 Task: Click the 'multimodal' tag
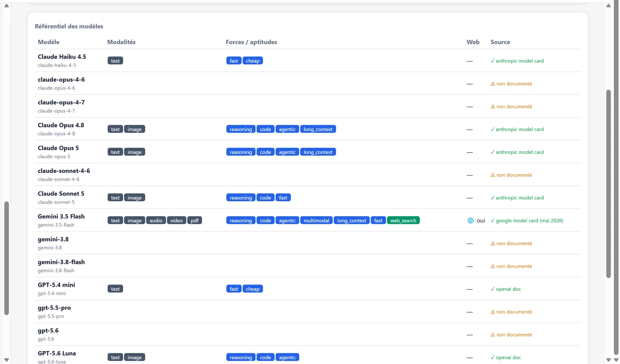click(317, 220)
